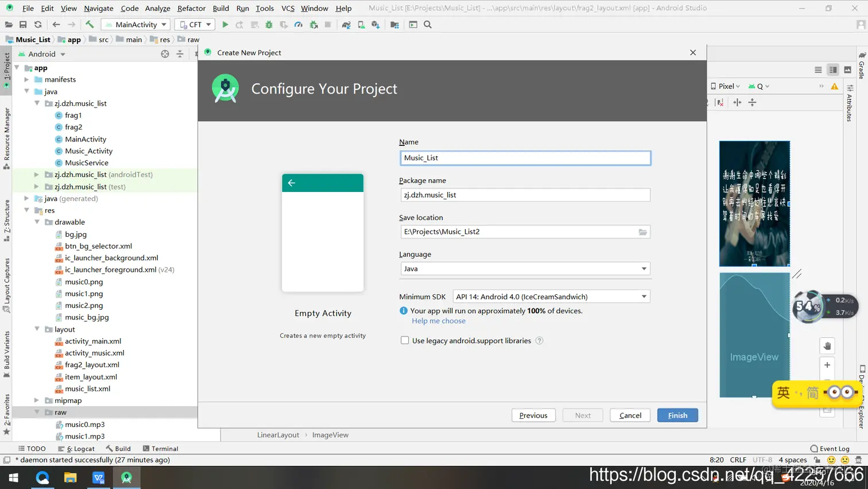Navigate back with the left arrow icon
This screenshot has height=489, width=868.
(x=56, y=25)
